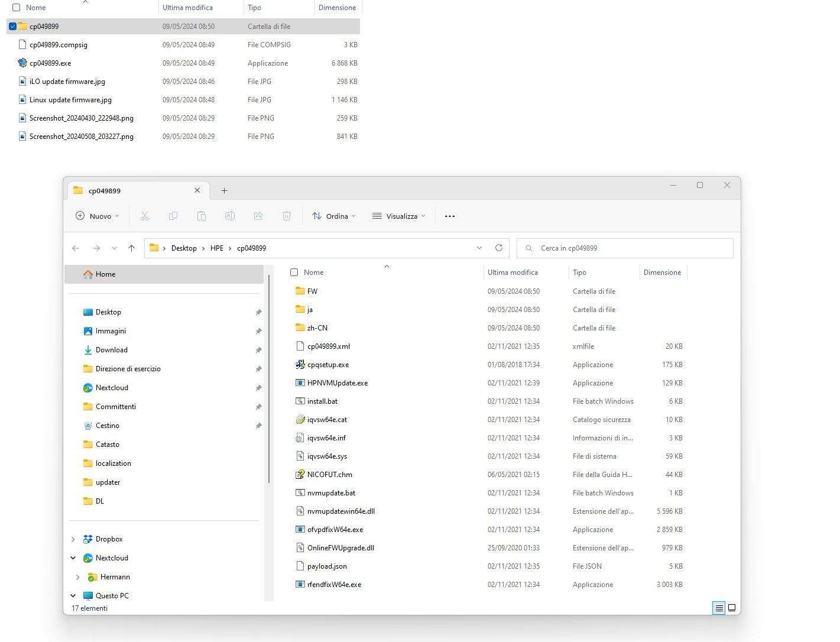Select the NICOFUT.chm help file icon
The image size is (840, 642).
coord(300,475)
